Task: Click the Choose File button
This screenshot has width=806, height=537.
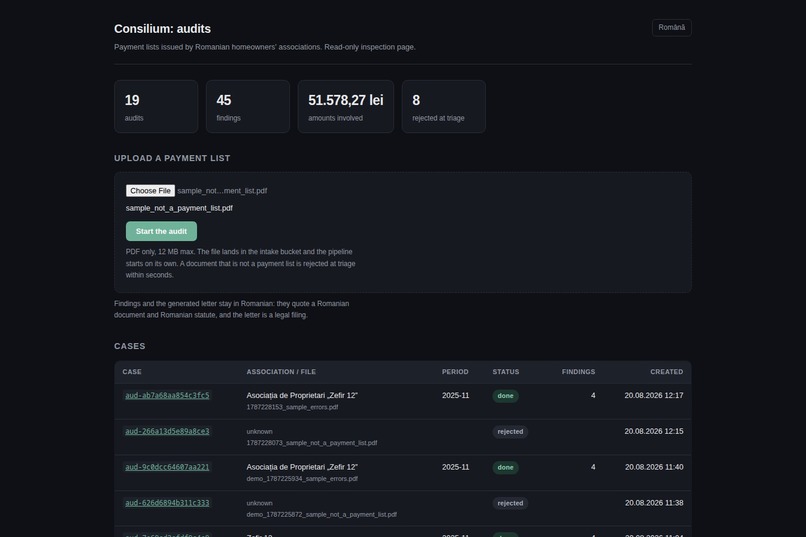Action: click(150, 191)
